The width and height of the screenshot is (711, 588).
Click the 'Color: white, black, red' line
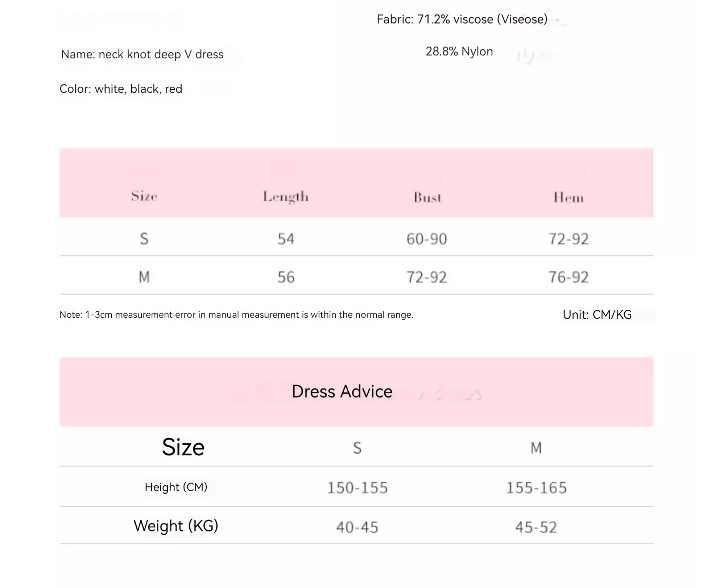(x=121, y=89)
